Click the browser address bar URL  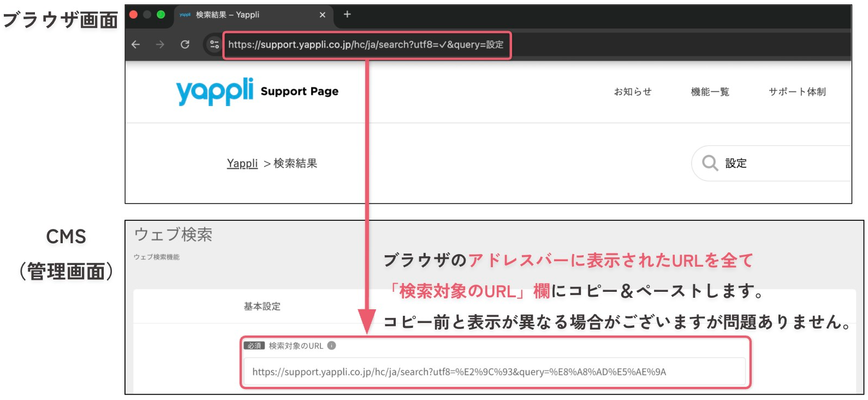click(366, 45)
